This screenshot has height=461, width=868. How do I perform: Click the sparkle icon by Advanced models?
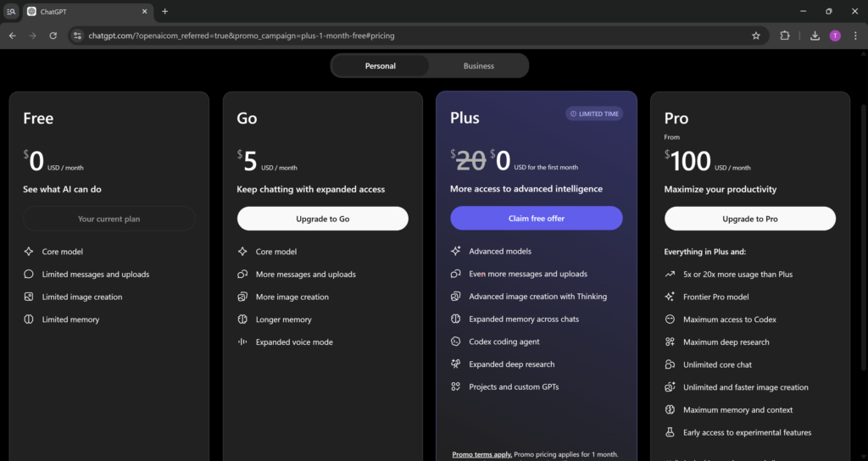tap(455, 251)
